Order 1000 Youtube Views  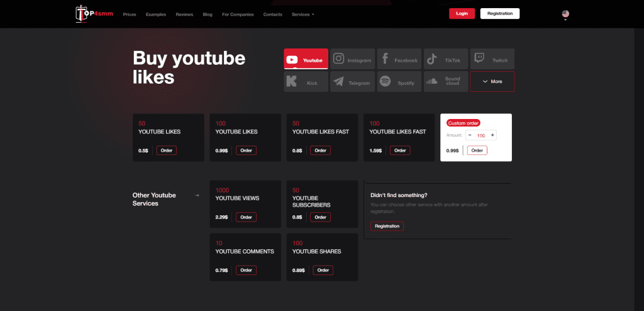coord(246,217)
